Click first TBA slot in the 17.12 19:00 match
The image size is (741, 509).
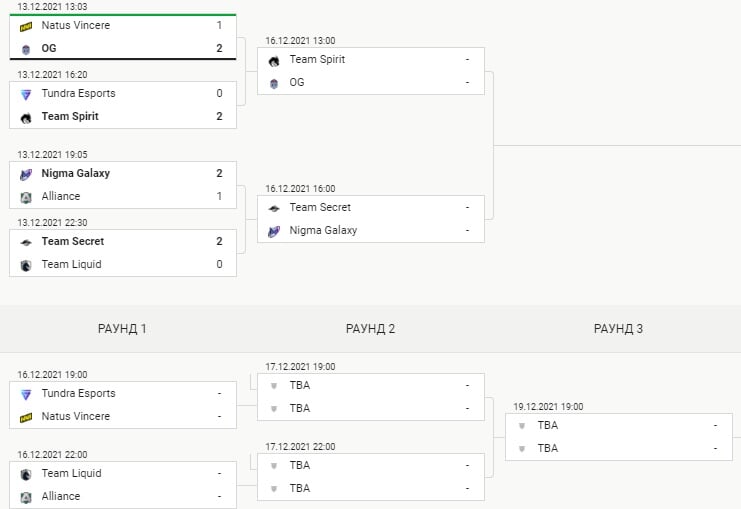tap(299, 385)
